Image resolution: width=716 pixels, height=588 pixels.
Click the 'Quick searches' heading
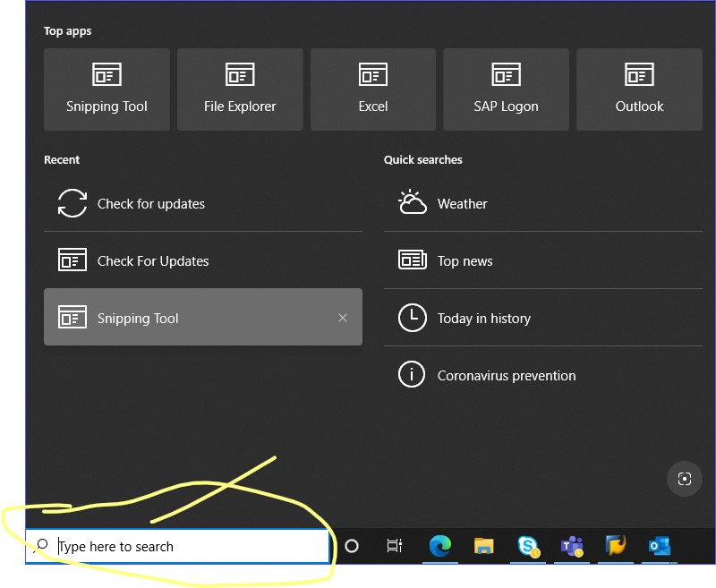(x=422, y=160)
